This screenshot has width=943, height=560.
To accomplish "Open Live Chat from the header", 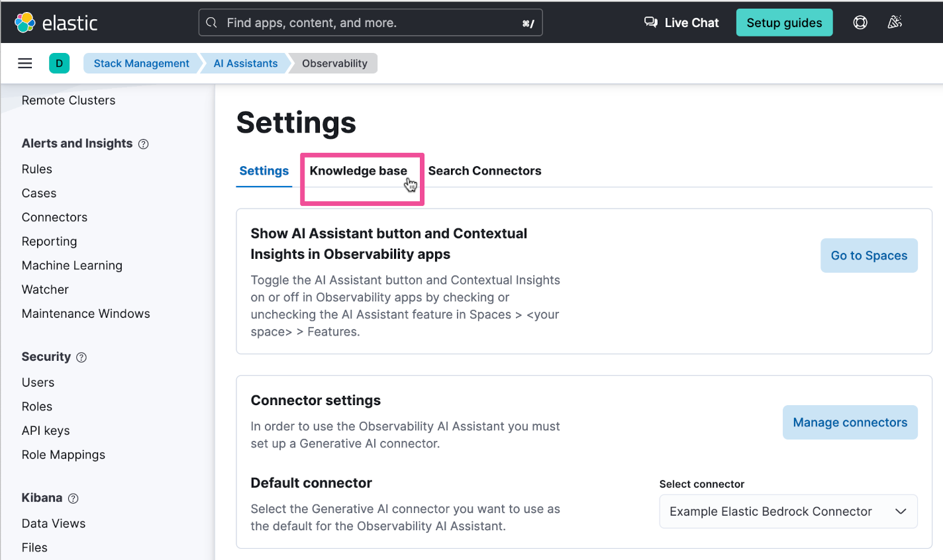I will click(681, 23).
